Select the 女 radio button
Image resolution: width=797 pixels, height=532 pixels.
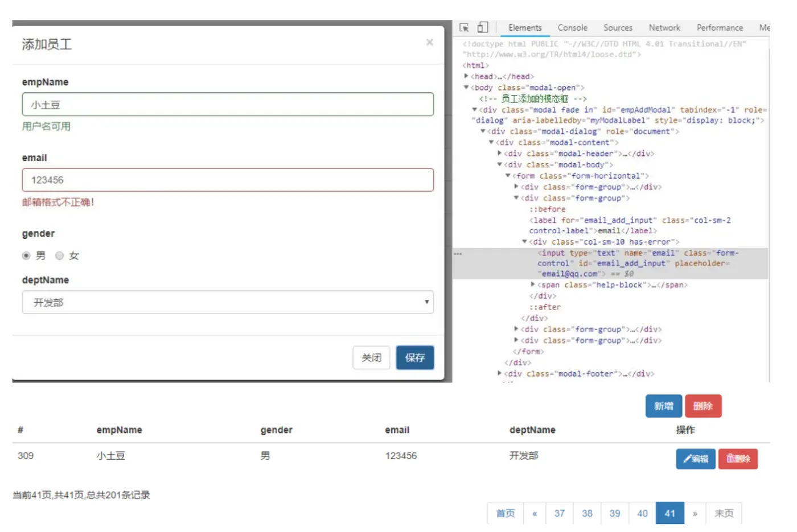click(x=59, y=255)
